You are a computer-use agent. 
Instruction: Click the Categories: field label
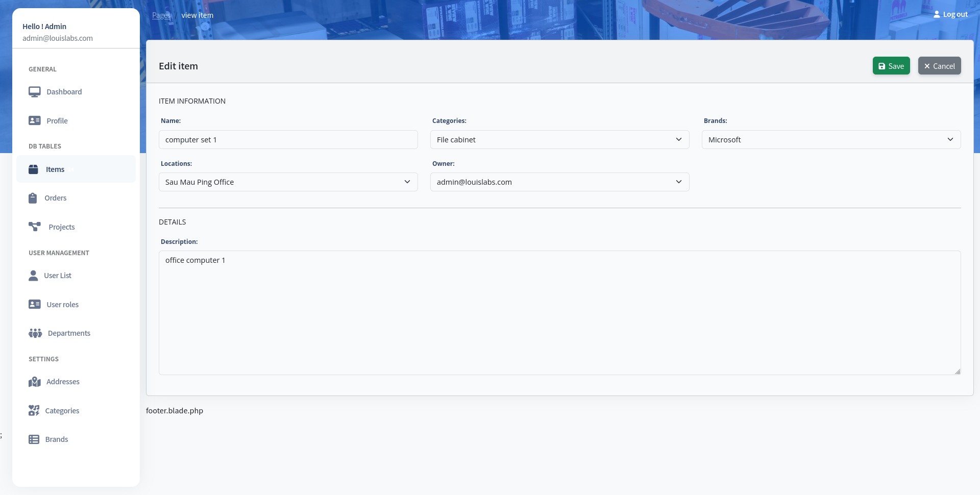pos(449,121)
